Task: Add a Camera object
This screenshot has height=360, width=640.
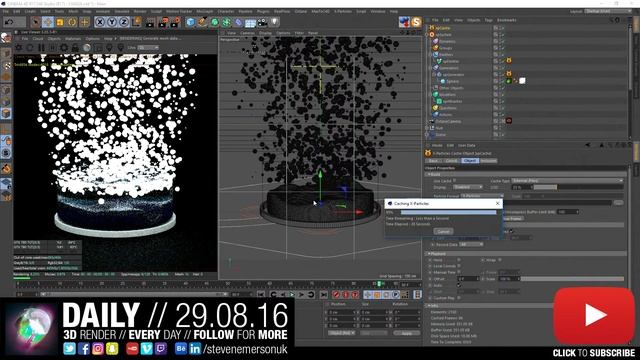Action: point(262,22)
